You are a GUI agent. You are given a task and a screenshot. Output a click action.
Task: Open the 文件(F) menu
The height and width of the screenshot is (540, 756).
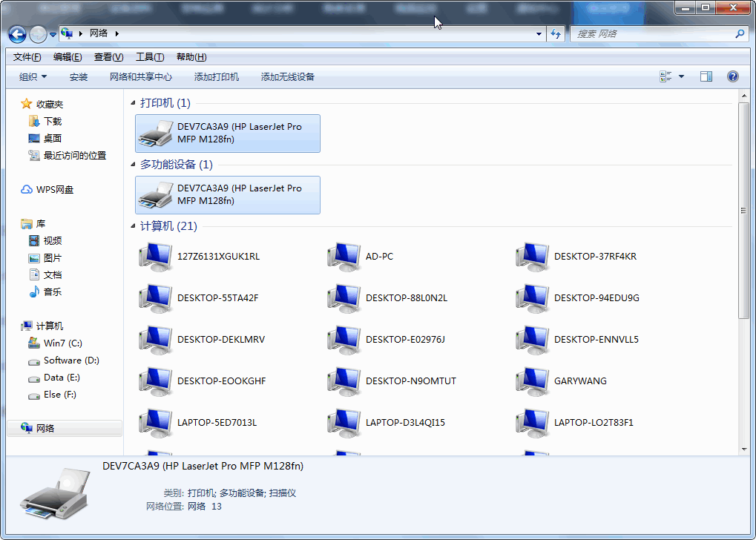(27, 57)
